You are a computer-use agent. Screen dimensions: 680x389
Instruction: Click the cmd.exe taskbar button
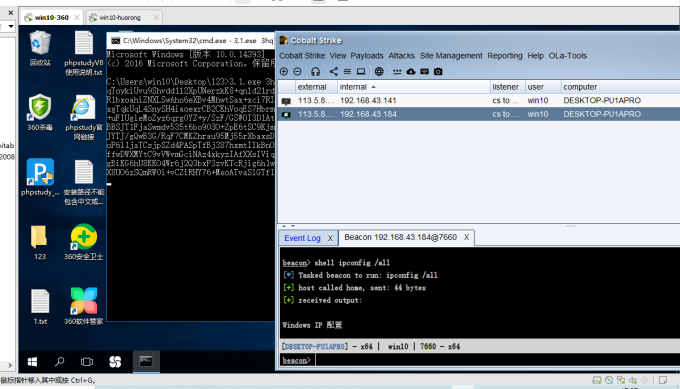[x=146, y=362]
